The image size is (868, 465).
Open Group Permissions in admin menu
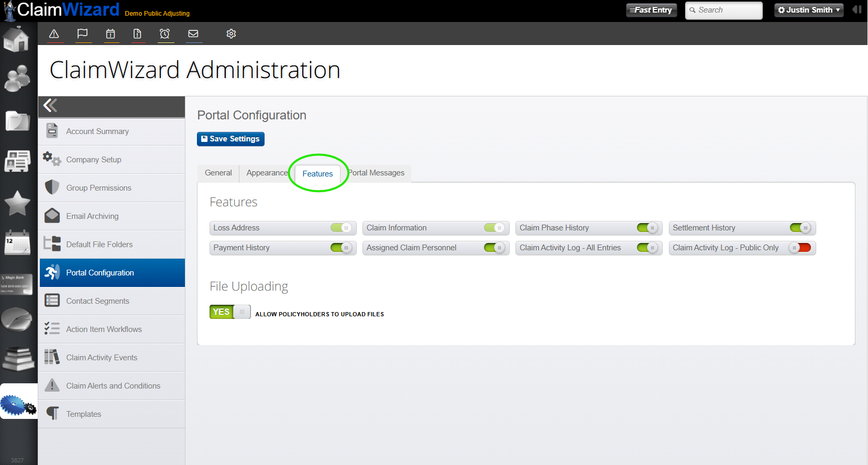(x=112, y=188)
